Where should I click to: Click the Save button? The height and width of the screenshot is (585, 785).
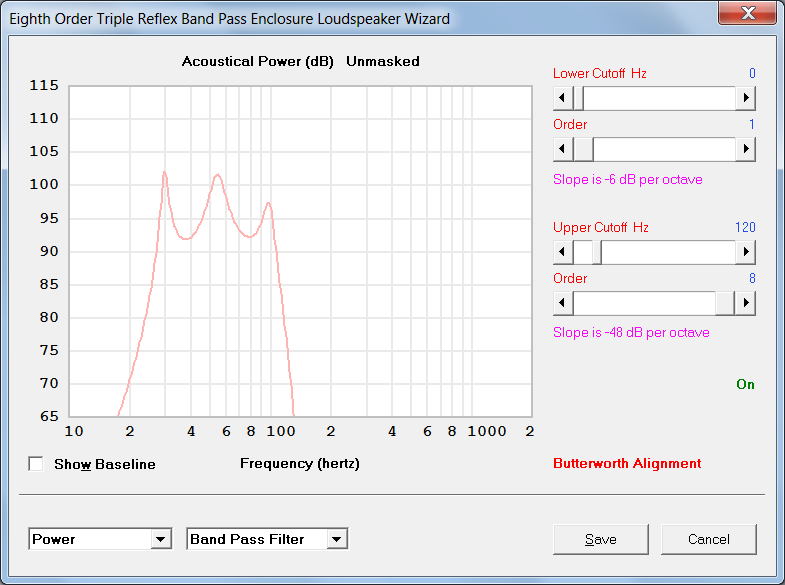coord(601,539)
